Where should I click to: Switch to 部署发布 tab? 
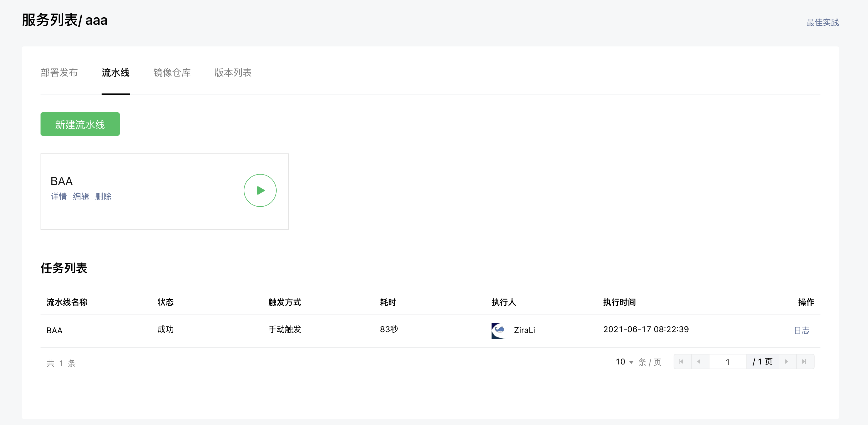coord(59,73)
